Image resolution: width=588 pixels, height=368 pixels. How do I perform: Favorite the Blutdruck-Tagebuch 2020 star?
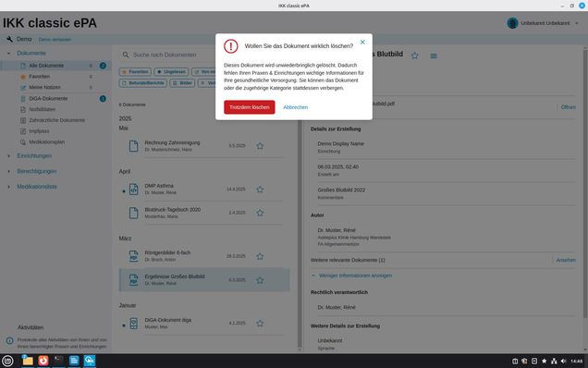click(x=260, y=213)
